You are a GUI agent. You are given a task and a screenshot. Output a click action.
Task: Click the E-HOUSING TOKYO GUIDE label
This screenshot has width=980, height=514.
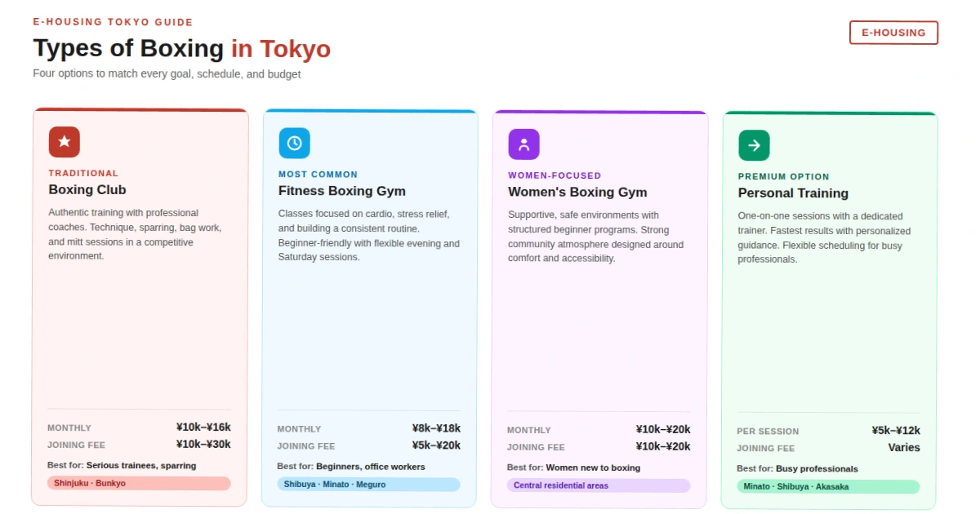pyautogui.click(x=112, y=22)
